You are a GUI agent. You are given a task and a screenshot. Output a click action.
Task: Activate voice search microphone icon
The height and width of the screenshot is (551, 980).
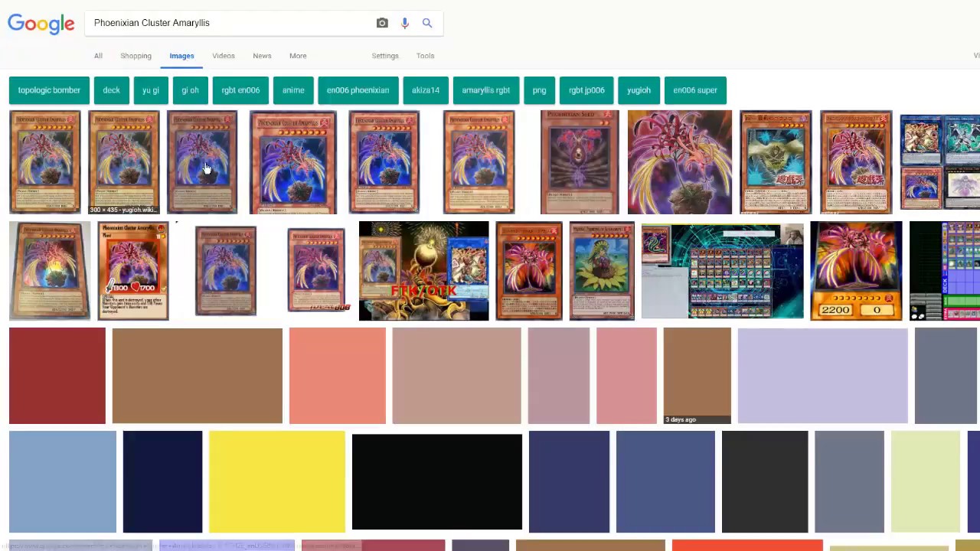(x=405, y=23)
